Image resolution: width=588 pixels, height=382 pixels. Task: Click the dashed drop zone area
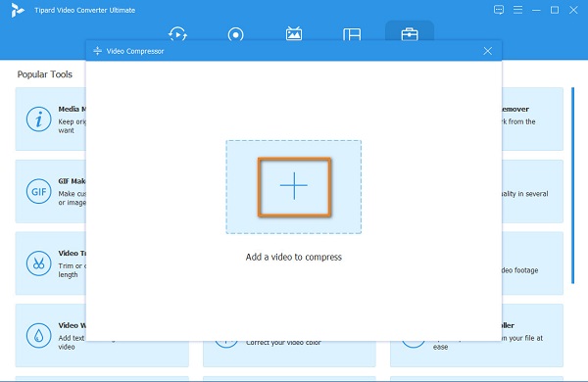tap(294, 187)
